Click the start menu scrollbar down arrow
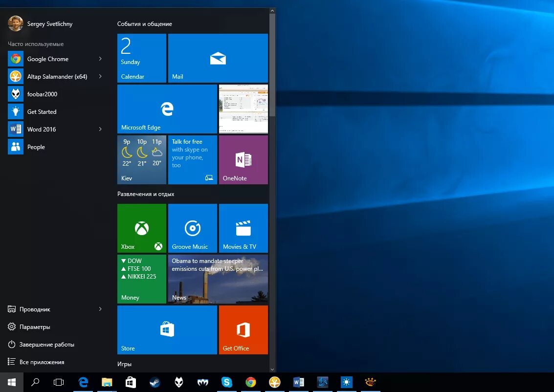Viewport: 554px width, 392px height. 272,370
